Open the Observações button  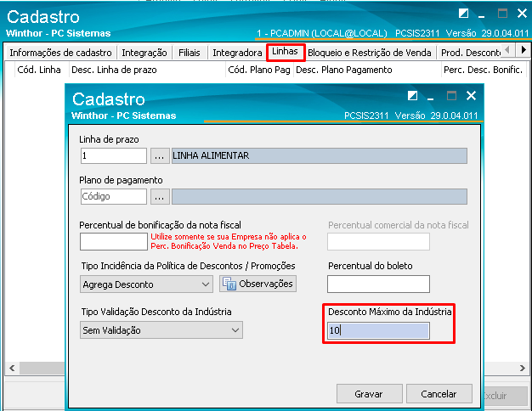[x=258, y=284]
